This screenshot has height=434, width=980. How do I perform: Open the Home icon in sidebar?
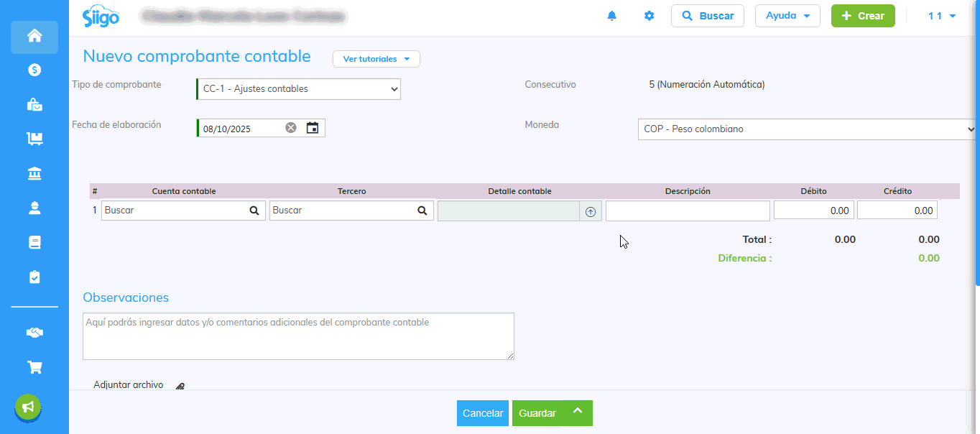point(34,37)
